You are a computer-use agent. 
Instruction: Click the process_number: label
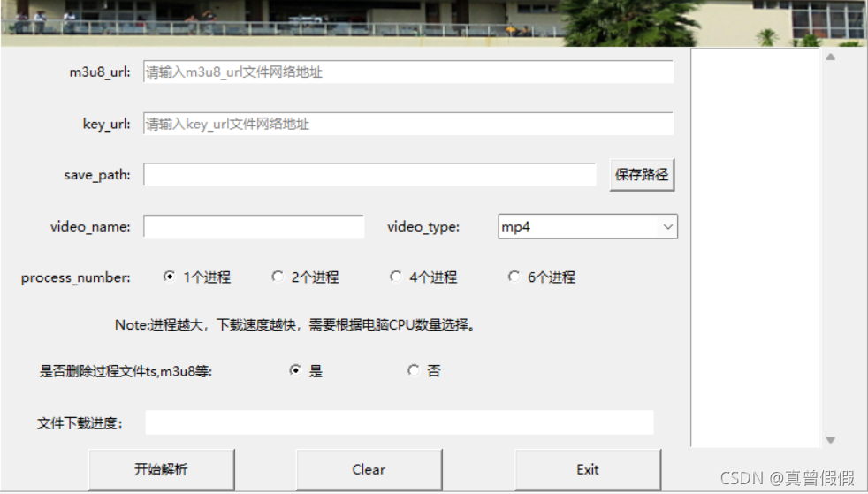76,277
